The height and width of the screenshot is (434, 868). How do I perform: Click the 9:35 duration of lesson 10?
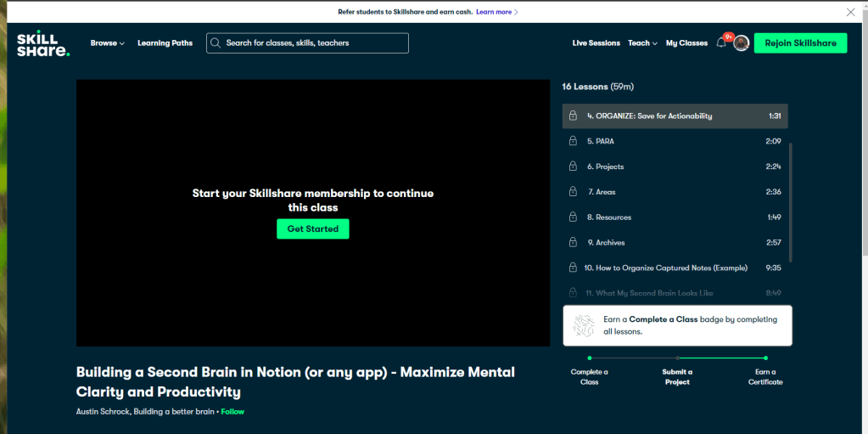pos(773,268)
